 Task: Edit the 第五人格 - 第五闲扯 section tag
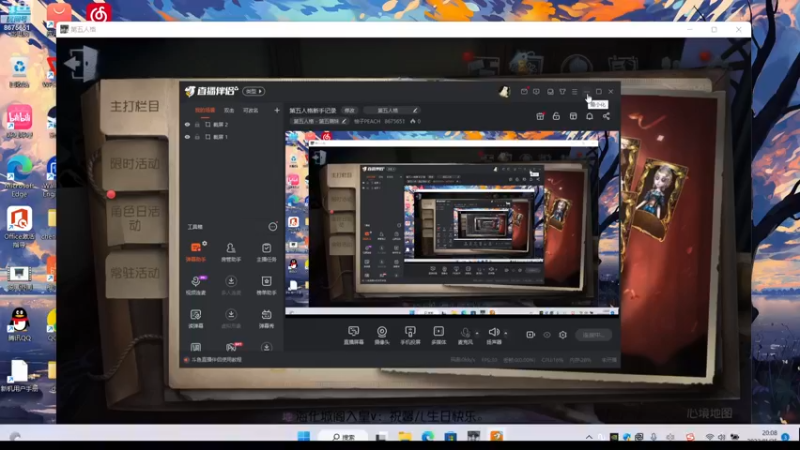(320, 121)
